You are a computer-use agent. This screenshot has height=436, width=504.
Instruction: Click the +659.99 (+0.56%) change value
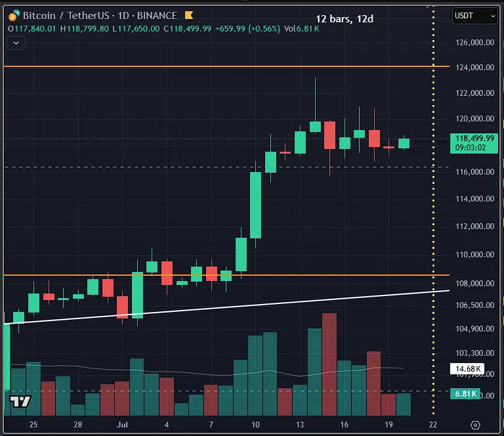[247, 29]
